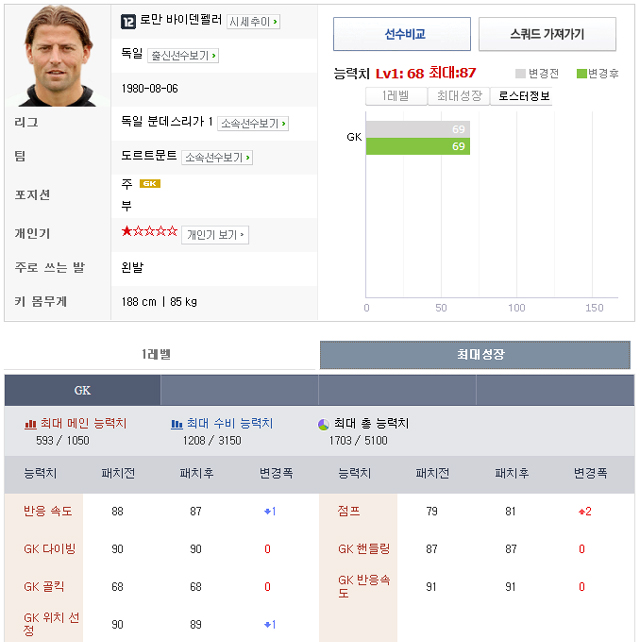Screen dimensions: 640x642
Task: Open 소속선수보기 next to 독일 분데스리가 1
Action: (253, 124)
